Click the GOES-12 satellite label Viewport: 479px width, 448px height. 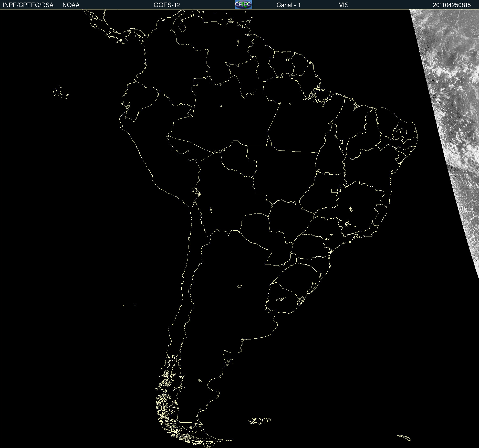tap(167, 5)
